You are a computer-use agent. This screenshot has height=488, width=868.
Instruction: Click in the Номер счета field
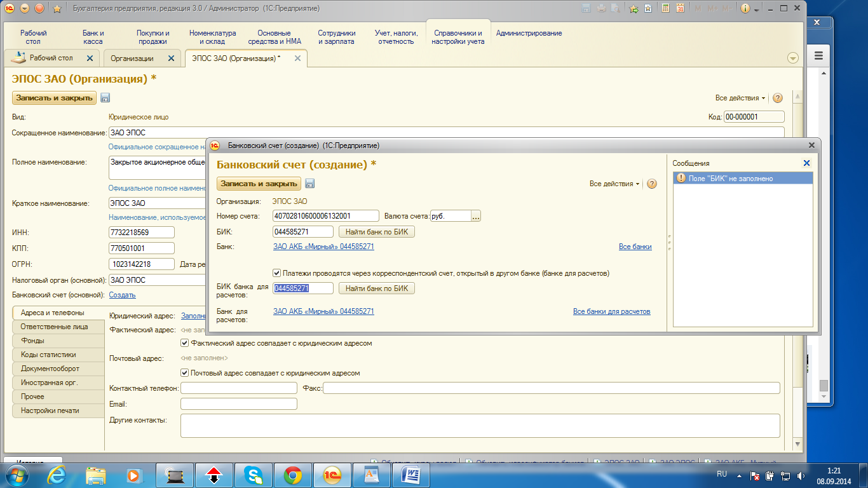[325, 216]
